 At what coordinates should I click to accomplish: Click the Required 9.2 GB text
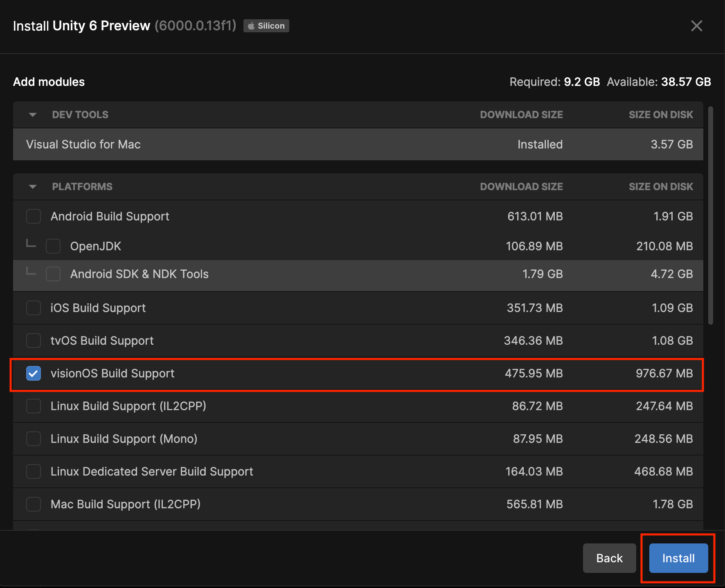(555, 82)
